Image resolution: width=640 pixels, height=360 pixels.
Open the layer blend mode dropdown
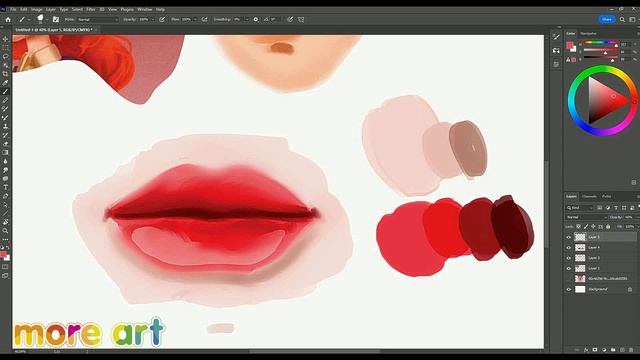[x=586, y=217]
